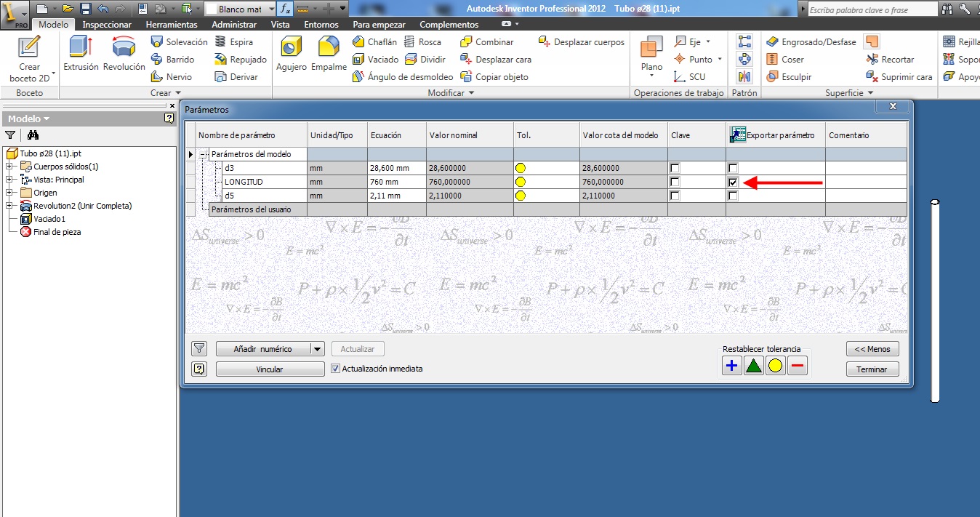Set the red minus tolerance reset button

click(798, 366)
